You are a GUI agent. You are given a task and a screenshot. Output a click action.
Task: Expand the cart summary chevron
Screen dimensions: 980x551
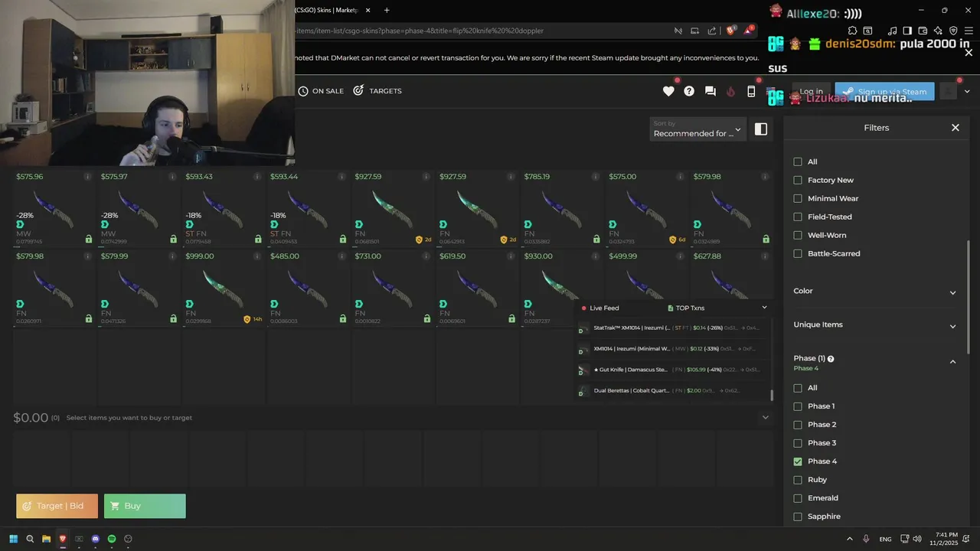point(765,418)
